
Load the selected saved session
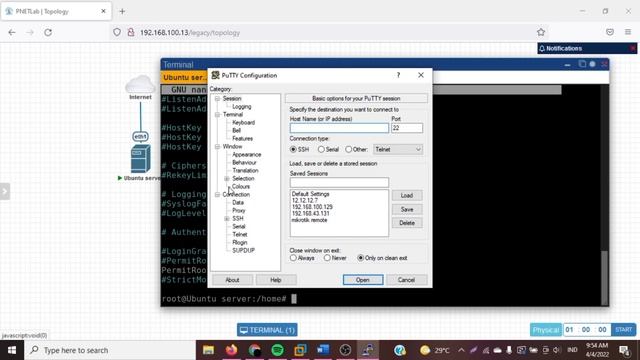click(407, 196)
